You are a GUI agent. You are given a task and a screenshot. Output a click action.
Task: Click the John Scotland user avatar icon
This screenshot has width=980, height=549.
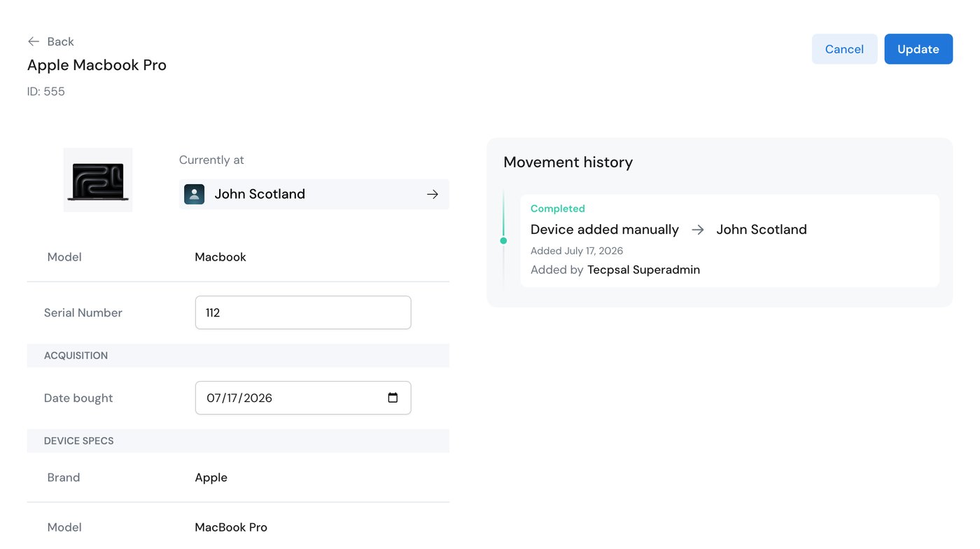(194, 194)
